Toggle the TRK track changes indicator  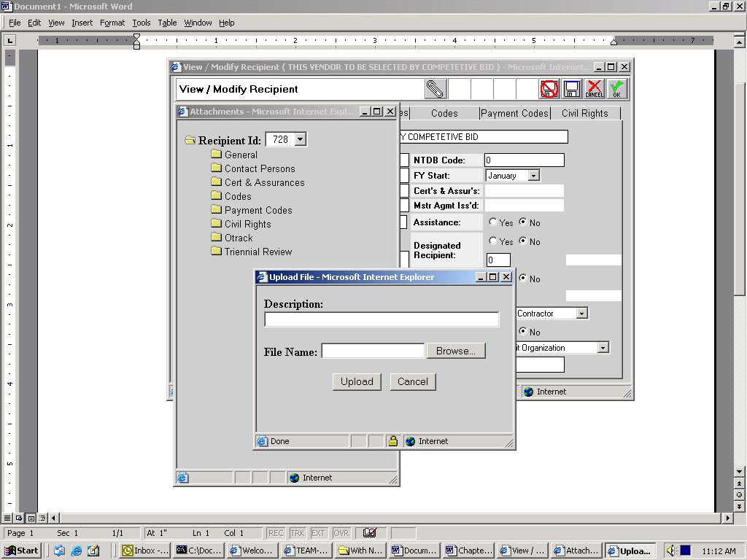[x=298, y=533]
